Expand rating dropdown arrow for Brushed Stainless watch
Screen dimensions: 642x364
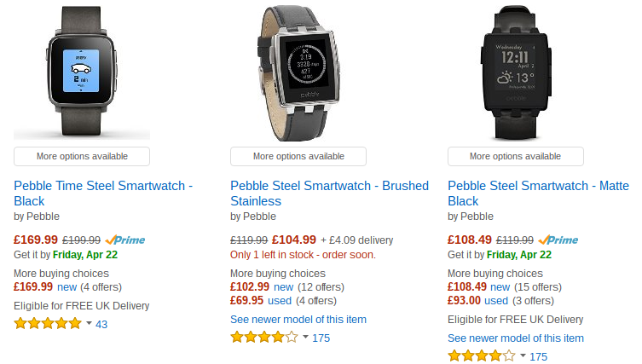pyautogui.click(x=305, y=337)
